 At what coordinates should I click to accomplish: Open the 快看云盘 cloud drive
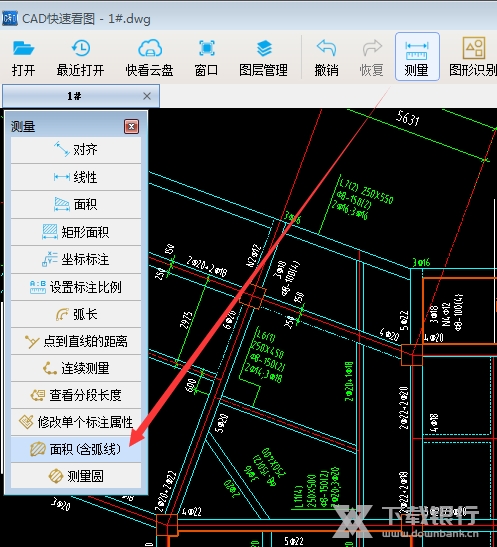[150, 58]
